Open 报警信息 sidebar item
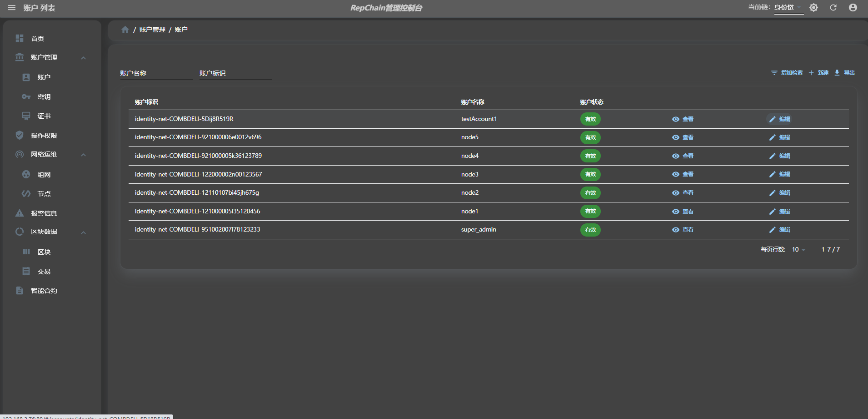Image resolution: width=868 pixels, height=419 pixels. tap(44, 213)
